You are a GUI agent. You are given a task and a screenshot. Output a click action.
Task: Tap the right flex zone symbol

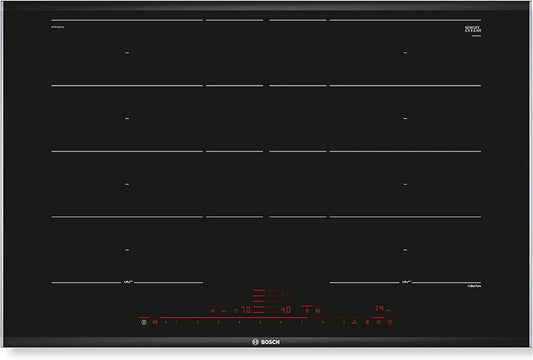pos(406,282)
